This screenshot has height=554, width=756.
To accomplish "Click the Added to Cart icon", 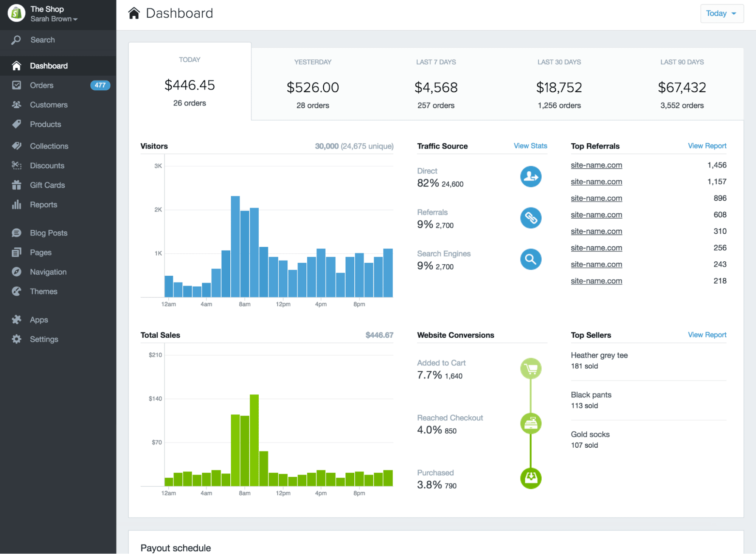I will point(531,368).
